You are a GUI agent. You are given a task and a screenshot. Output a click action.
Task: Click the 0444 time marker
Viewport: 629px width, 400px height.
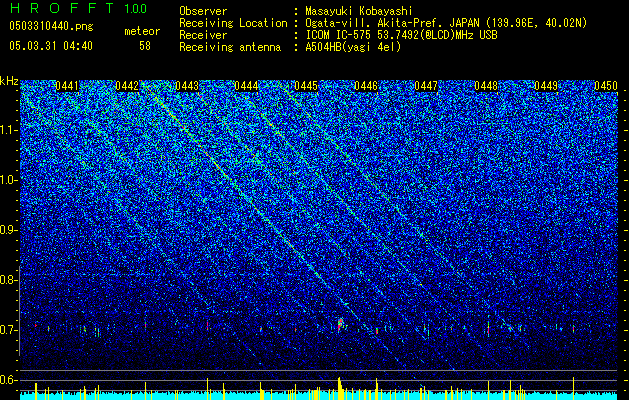tap(246, 86)
